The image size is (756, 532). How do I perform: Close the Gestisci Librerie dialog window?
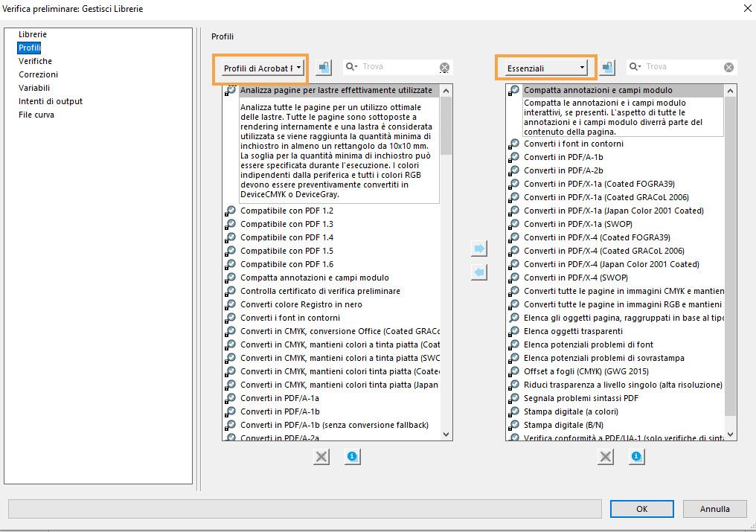pyautogui.click(x=747, y=8)
